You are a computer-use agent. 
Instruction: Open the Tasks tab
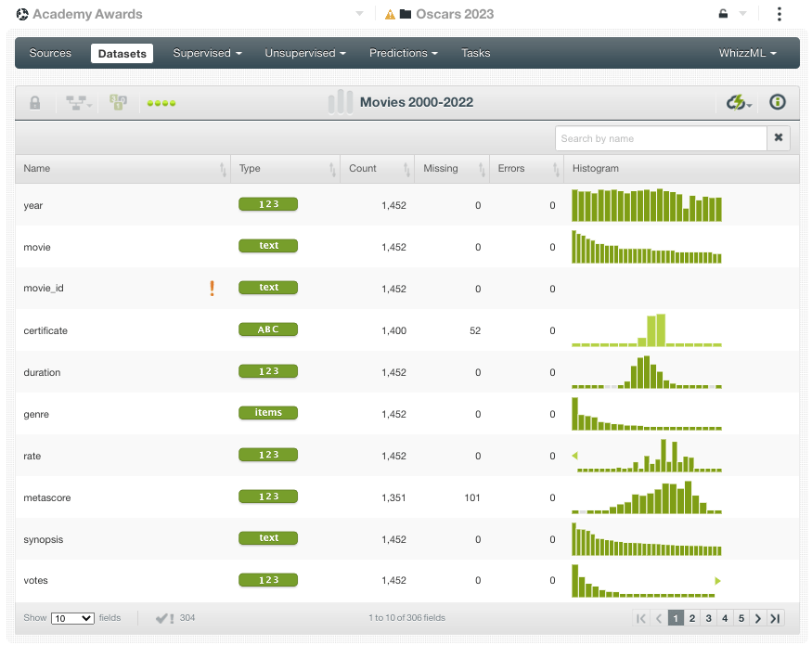pos(476,53)
